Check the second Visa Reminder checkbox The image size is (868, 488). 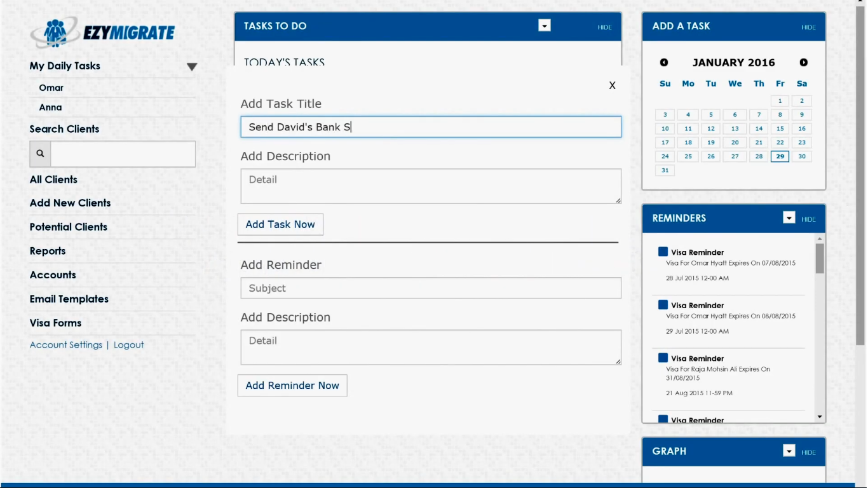point(663,305)
